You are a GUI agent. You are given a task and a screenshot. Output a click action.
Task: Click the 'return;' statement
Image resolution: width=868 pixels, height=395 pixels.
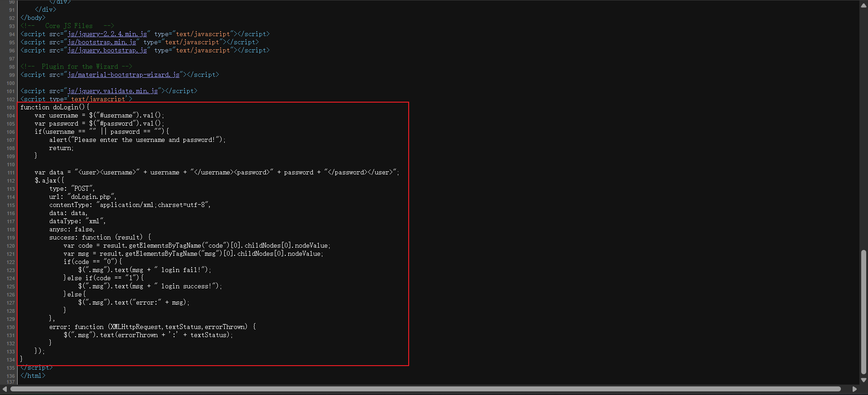pos(61,148)
